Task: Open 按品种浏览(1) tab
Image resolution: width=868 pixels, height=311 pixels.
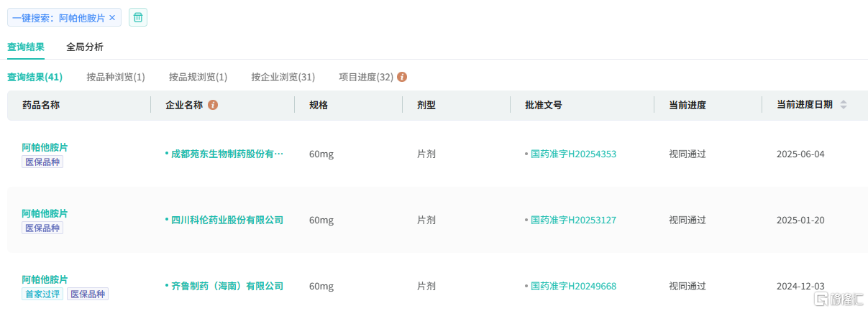Action: [x=116, y=77]
